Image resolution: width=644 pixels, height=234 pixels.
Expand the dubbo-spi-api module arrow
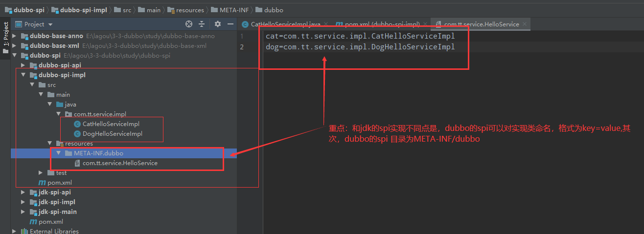(23, 65)
